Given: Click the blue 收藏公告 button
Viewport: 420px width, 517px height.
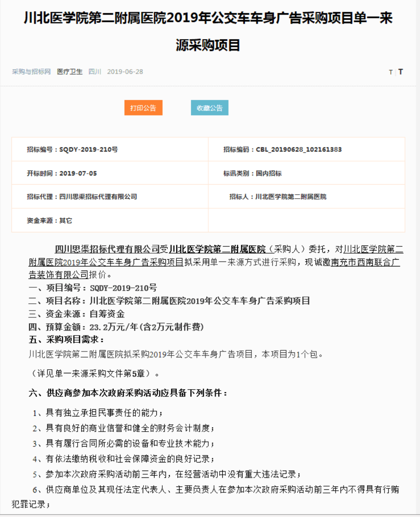Looking at the screenshot, I should pos(210,108).
